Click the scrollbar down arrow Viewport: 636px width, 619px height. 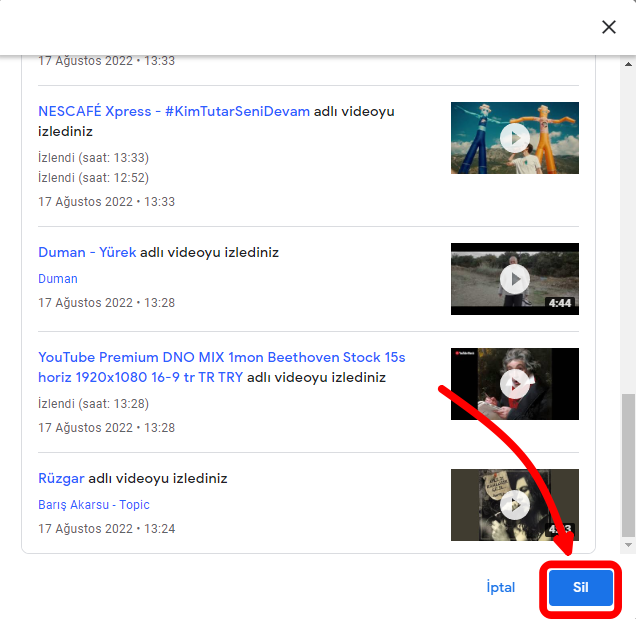628,545
